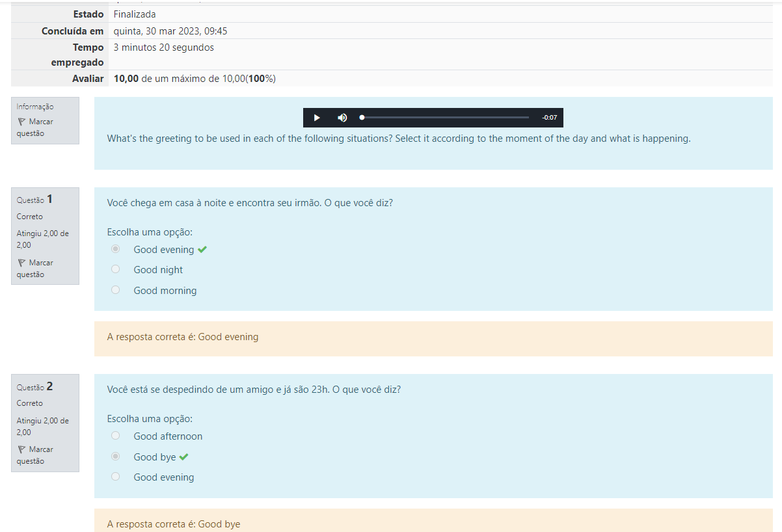
Task: Click the 10,00 grade in the Avaliar row
Action: click(126, 79)
